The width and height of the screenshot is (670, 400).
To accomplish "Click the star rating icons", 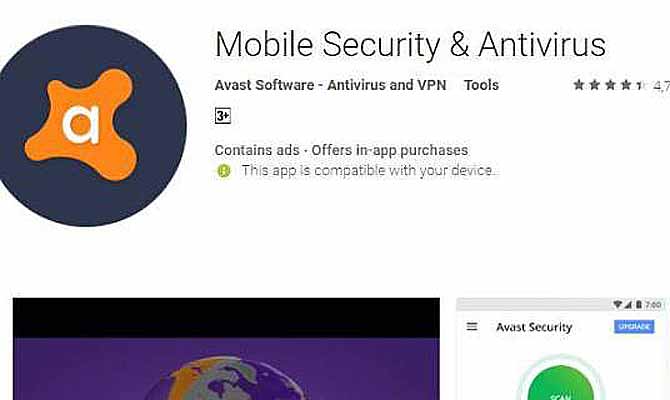I will coord(609,85).
